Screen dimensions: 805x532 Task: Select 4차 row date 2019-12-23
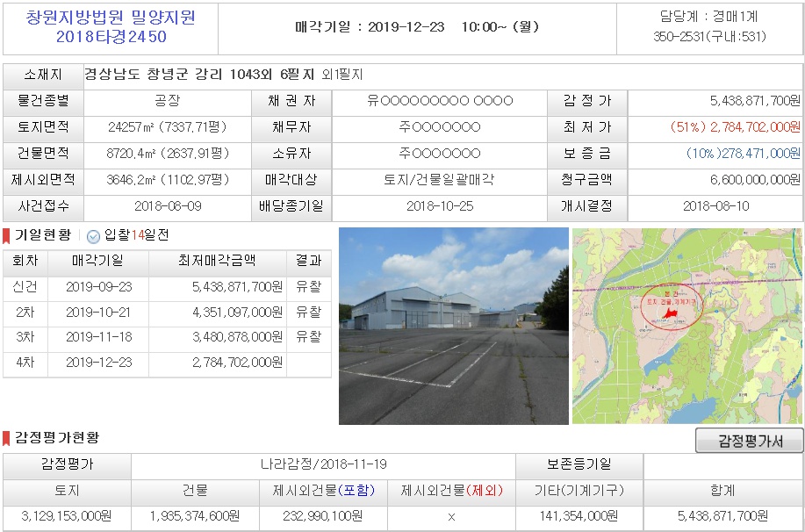coord(98,363)
